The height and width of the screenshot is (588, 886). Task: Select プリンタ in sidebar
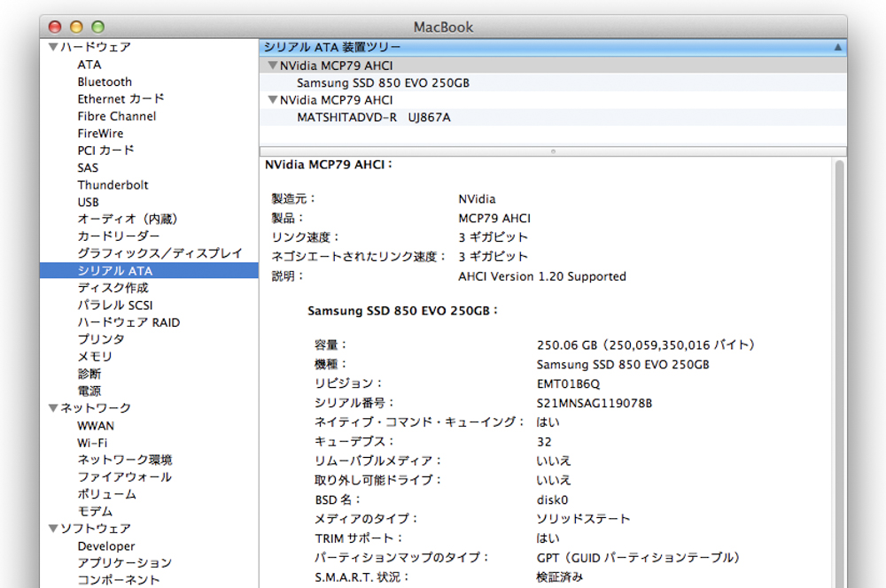click(x=101, y=339)
